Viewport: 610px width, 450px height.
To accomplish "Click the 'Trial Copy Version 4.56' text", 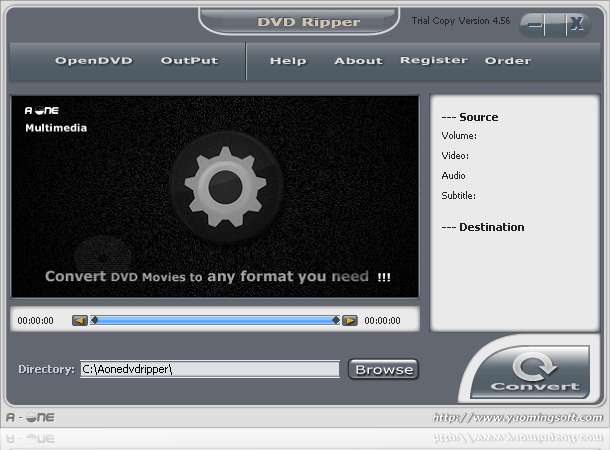I will point(461,21).
